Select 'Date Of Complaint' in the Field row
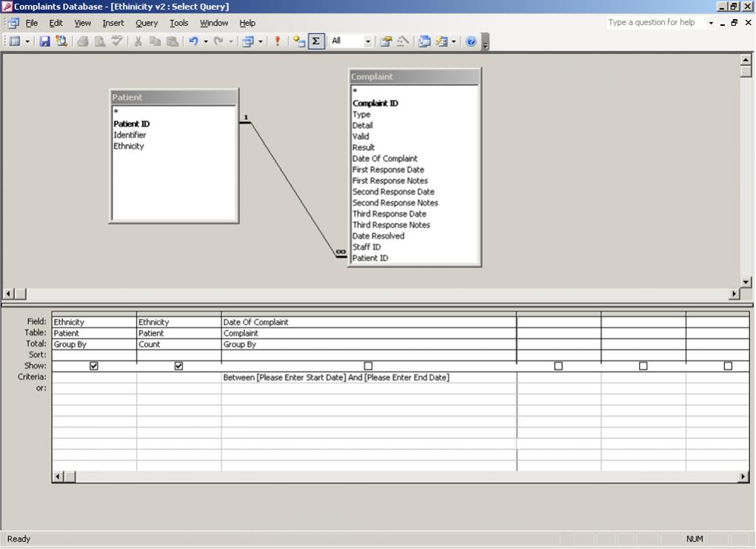 pyautogui.click(x=369, y=322)
